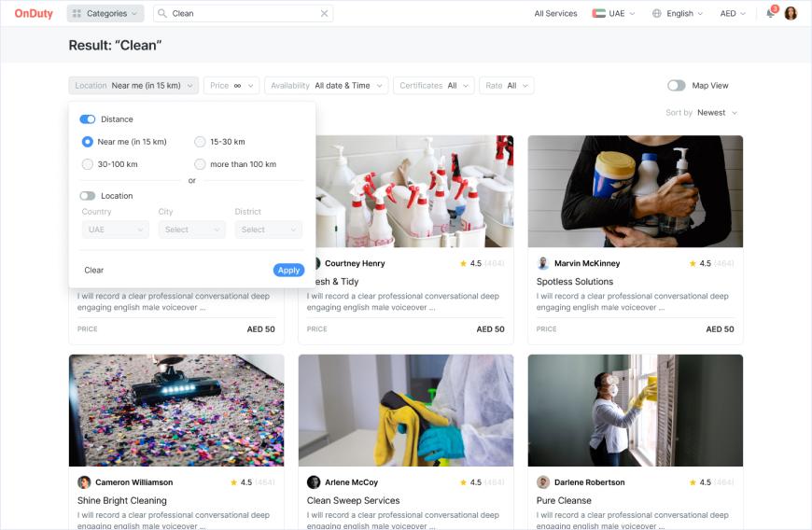Screen dimensions: 812x530
Task: Open the Spotless Solutions title
Action: coord(575,282)
